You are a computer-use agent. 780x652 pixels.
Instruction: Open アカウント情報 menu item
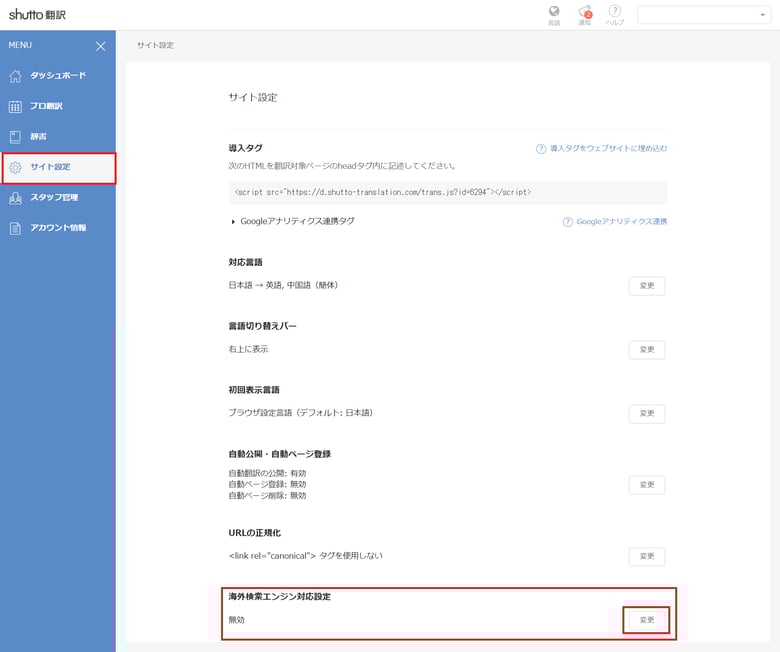(x=58, y=228)
